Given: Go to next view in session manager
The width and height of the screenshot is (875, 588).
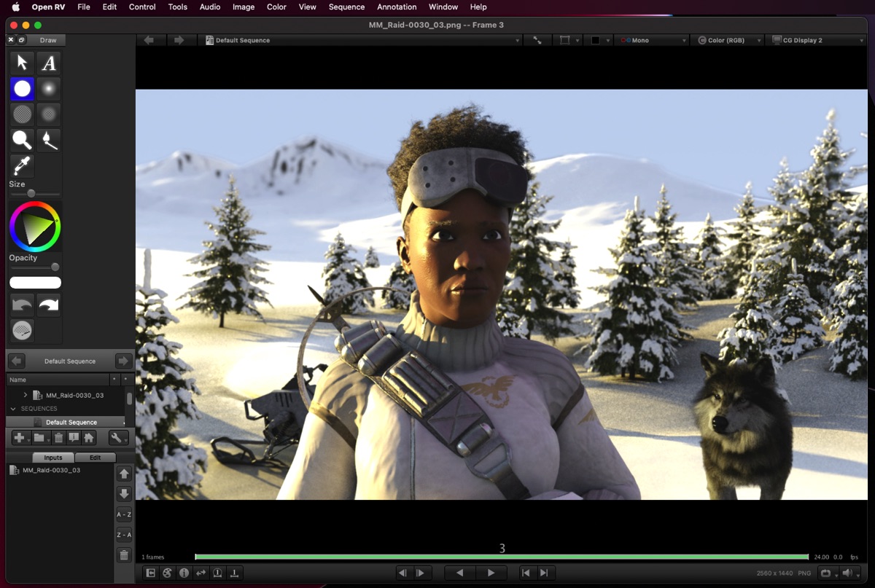Looking at the screenshot, I should pyautogui.click(x=123, y=361).
